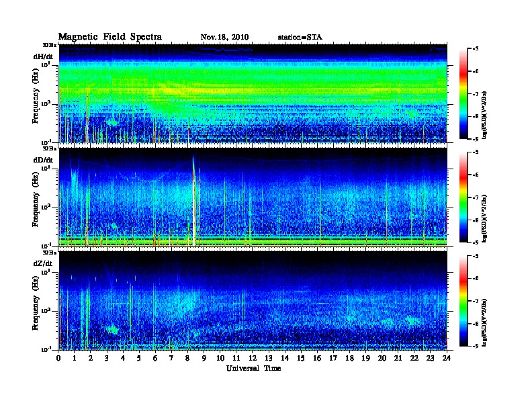Click hour 11 on the Universal Time axis

point(236,358)
